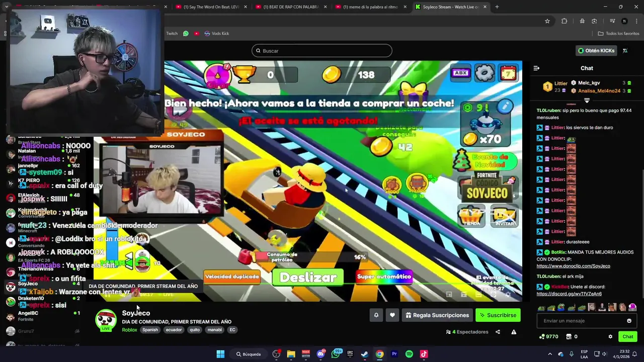Click the channel points icon showing 9770
Viewport: 644px width, 362px height.
[548, 337]
